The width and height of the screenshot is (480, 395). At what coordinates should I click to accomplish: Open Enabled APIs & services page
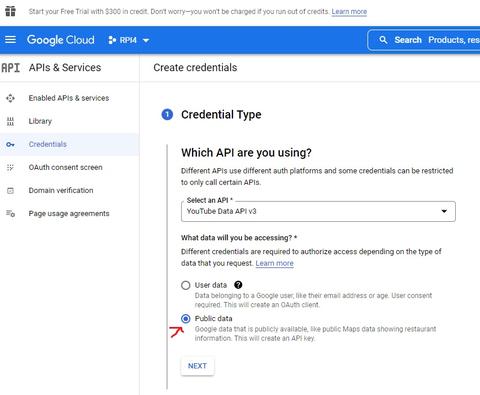tap(69, 98)
